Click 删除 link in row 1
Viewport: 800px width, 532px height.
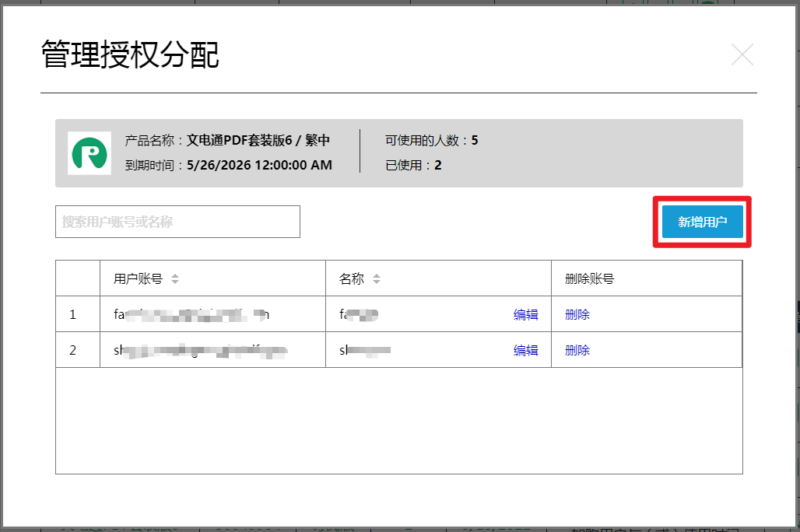(577, 315)
